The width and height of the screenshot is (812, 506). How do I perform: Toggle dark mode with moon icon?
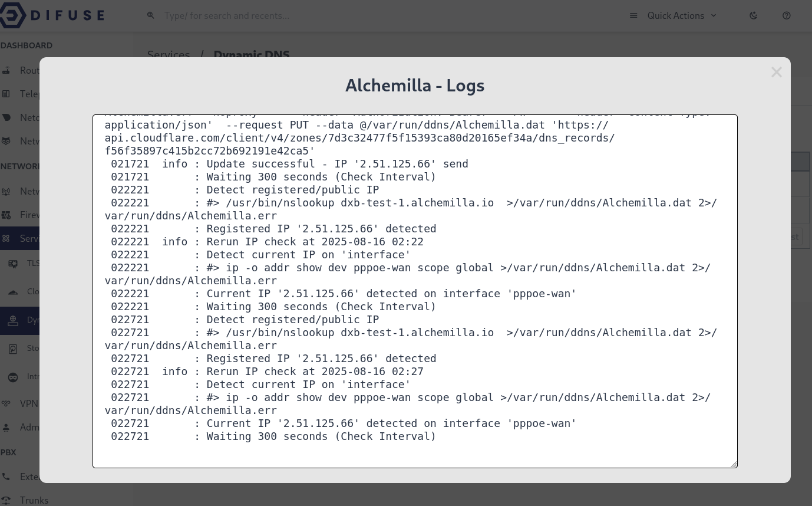(753, 15)
